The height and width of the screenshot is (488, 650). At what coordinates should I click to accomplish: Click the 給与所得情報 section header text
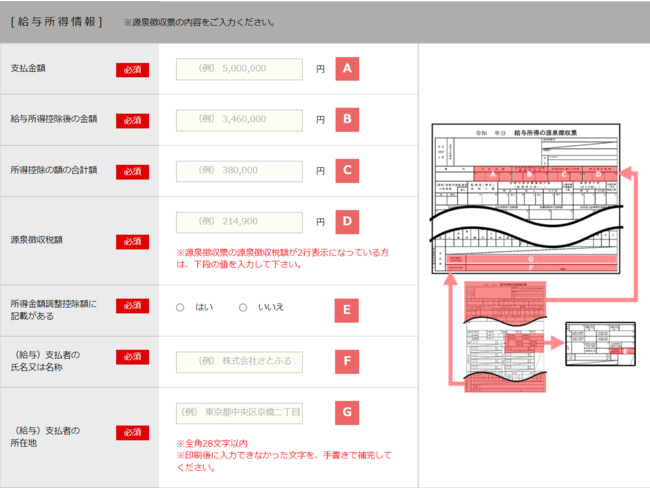pos(56,22)
